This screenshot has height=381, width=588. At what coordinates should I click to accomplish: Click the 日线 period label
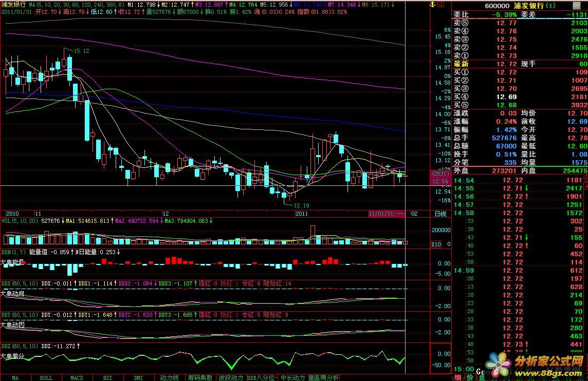[x=440, y=214]
